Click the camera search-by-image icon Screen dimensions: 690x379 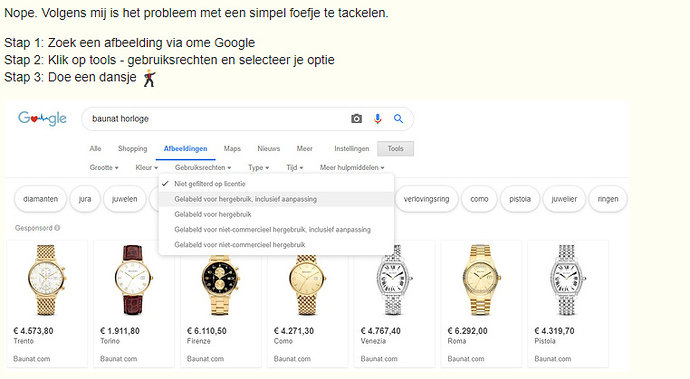tap(356, 119)
